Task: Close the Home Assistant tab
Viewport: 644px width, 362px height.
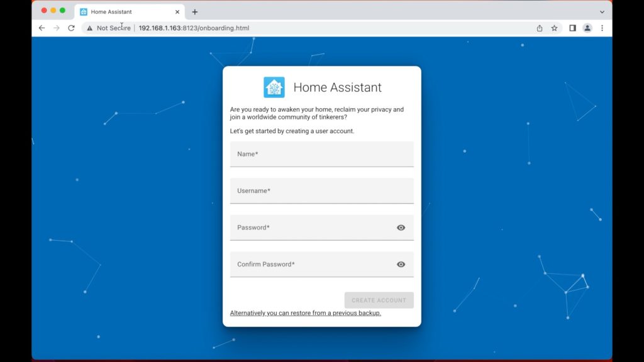Action: point(177,12)
